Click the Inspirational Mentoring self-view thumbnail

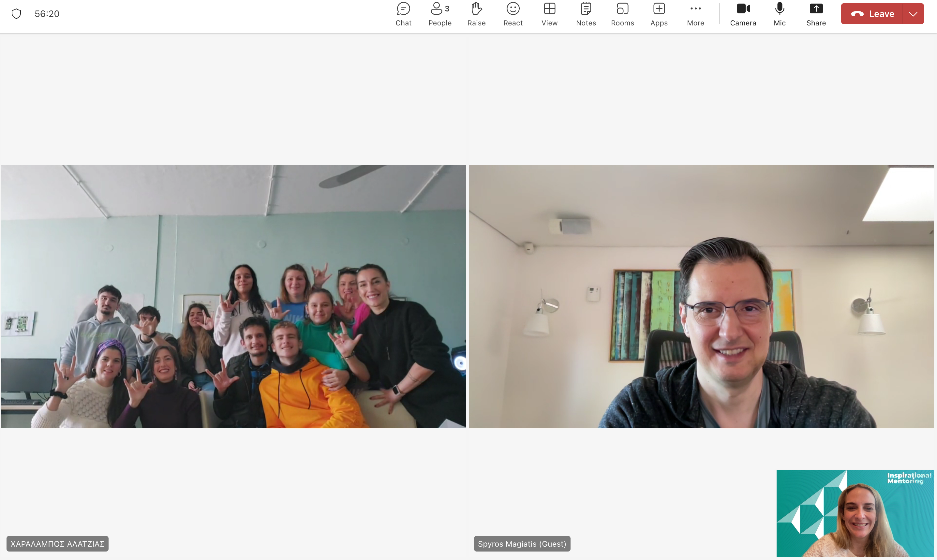[855, 513]
